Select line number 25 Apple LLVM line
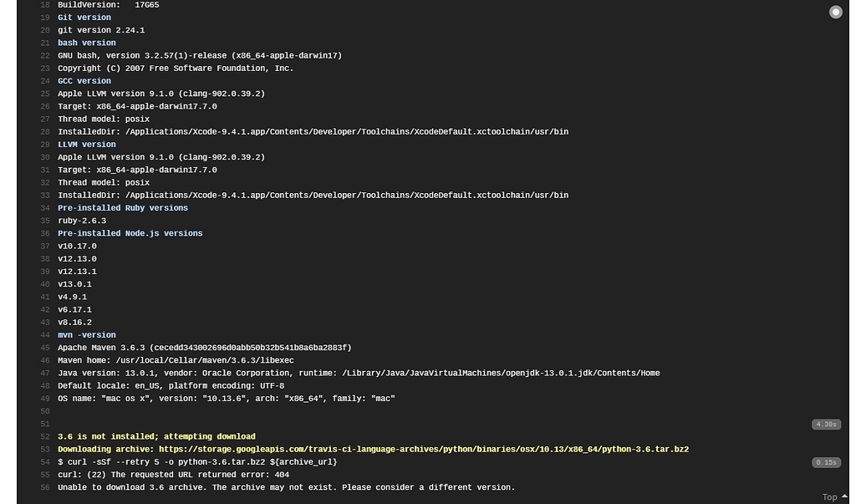This screenshot has height=504, width=856. click(45, 94)
